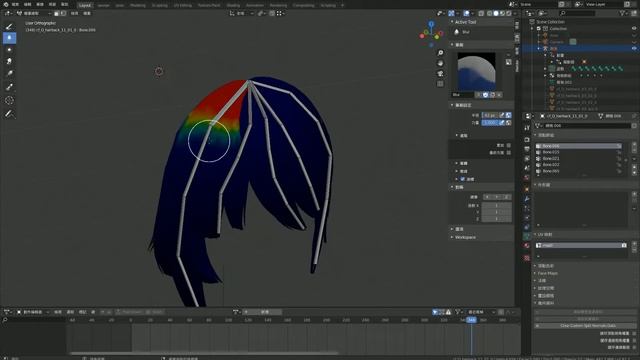640x360 pixels.
Task: Select the Average weight tool
Action: [x=9, y=49]
